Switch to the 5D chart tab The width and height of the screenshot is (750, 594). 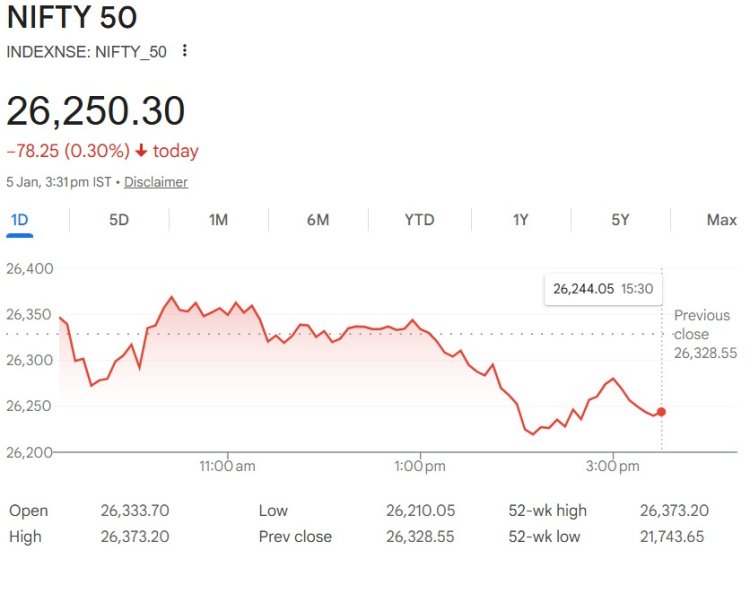point(119,220)
